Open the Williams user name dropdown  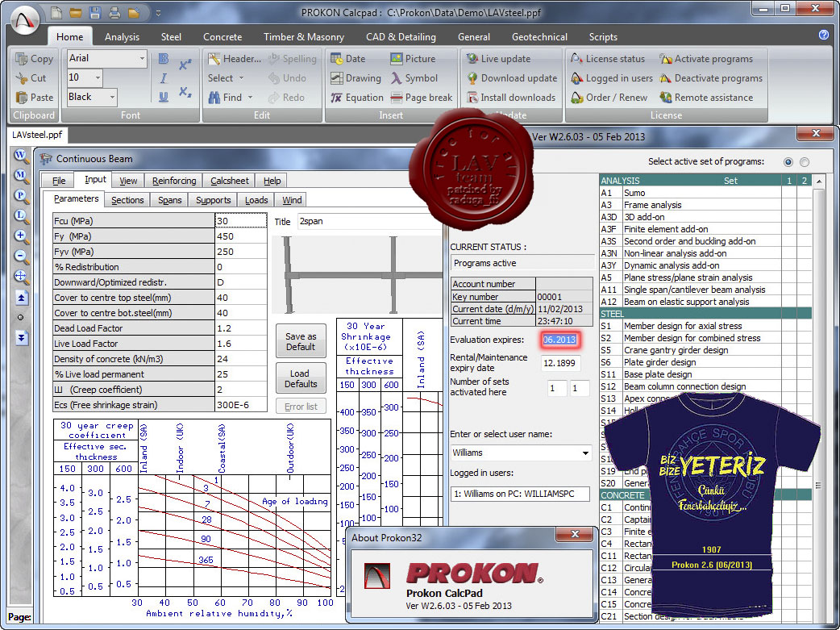pyautogui.click(x=585, y=453)
